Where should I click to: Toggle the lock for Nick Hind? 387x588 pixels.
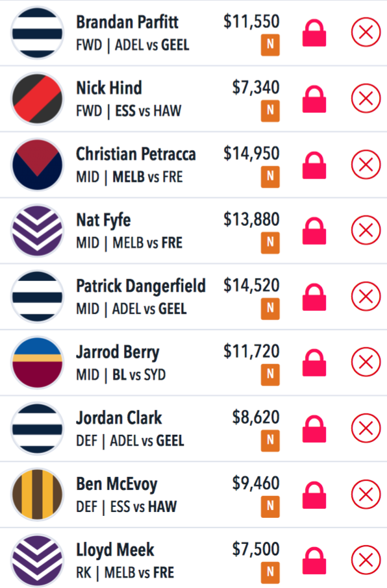(x=314, y=99)
